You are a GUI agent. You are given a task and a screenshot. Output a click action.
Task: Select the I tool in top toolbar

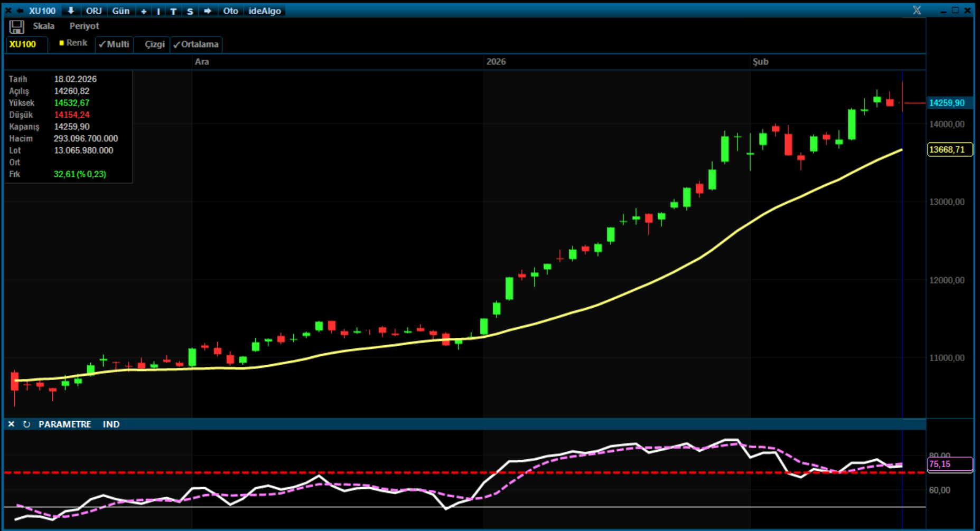(x=158, y=11)
